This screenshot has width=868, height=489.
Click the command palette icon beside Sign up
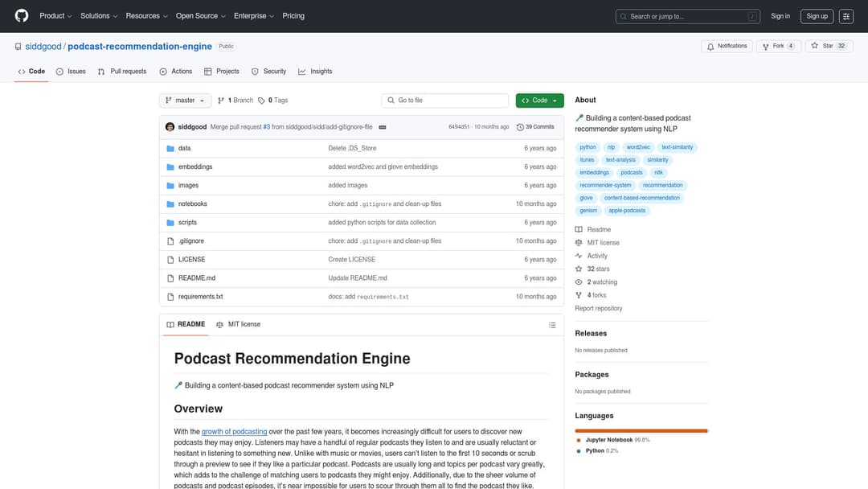click(845, 16)
